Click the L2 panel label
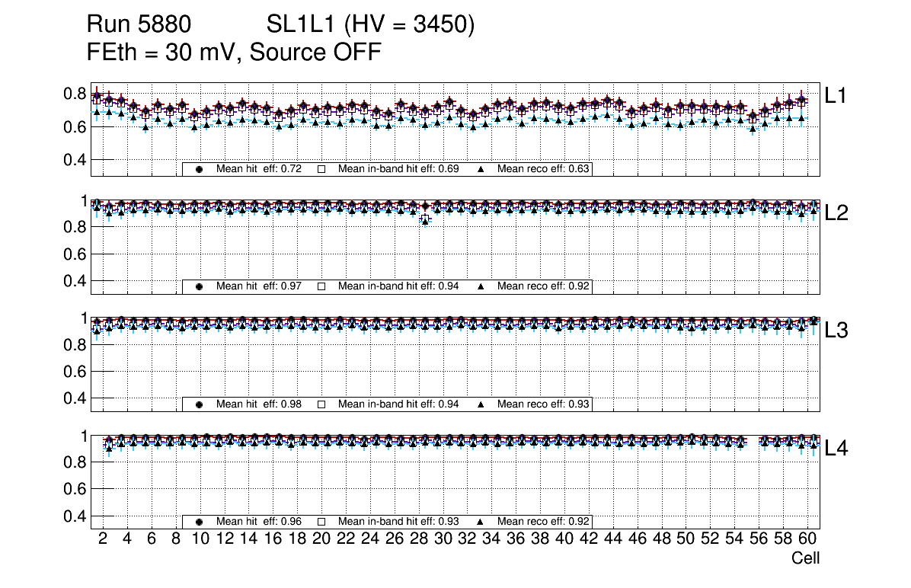 click(836, 213)
